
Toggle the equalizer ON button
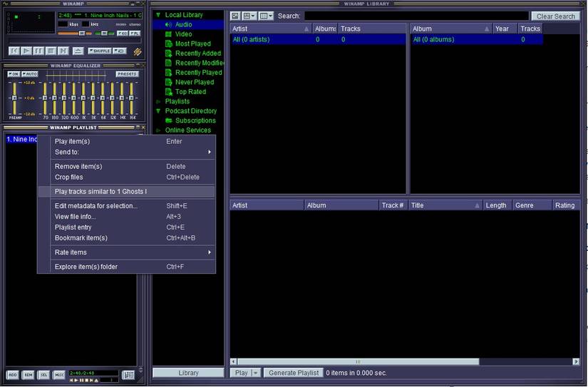click(14, 74)
